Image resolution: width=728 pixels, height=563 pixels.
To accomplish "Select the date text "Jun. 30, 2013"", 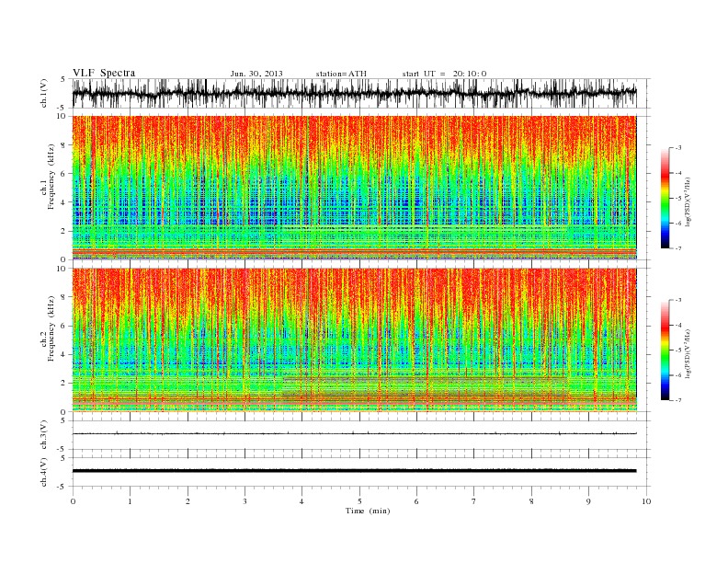I will click(256, 74).
